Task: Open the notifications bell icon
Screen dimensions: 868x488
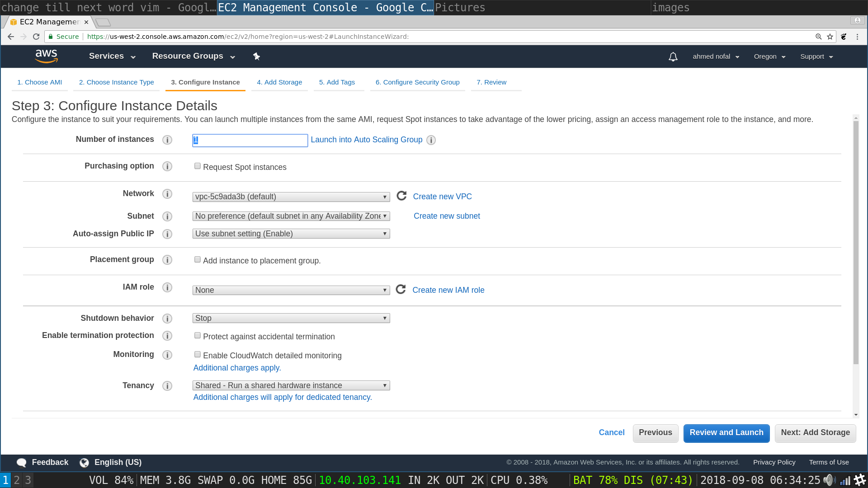Action: pos(673,56)
